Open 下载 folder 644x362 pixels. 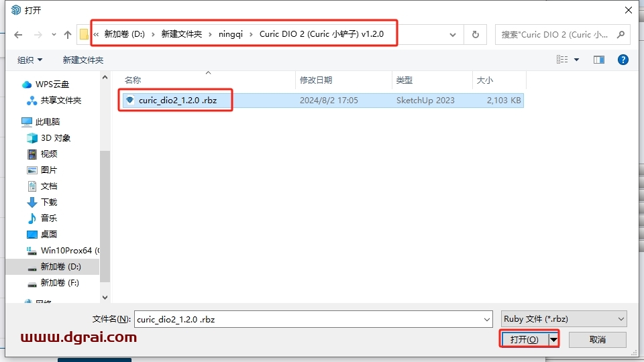click(42, 202)
